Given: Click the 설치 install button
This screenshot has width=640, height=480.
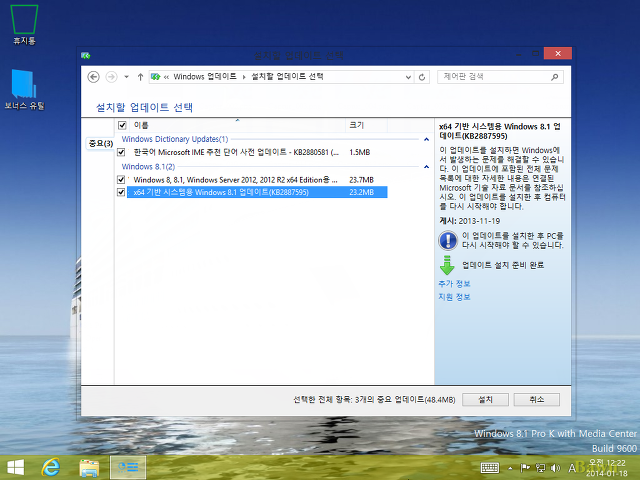Looking at the screenshot, I should click(x=485, y=400).
